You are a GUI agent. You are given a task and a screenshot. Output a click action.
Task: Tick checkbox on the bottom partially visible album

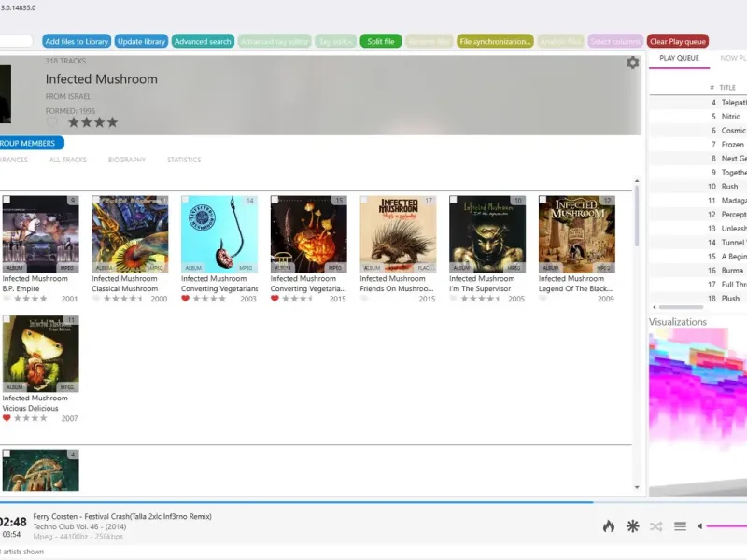tap(7, 454)
